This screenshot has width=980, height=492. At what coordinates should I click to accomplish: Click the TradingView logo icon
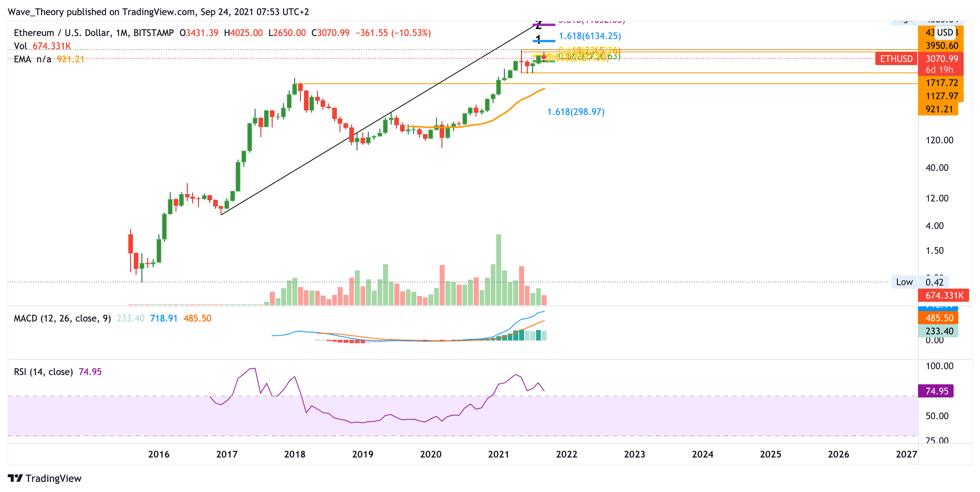pyautogui.click(x=16, y=478)
